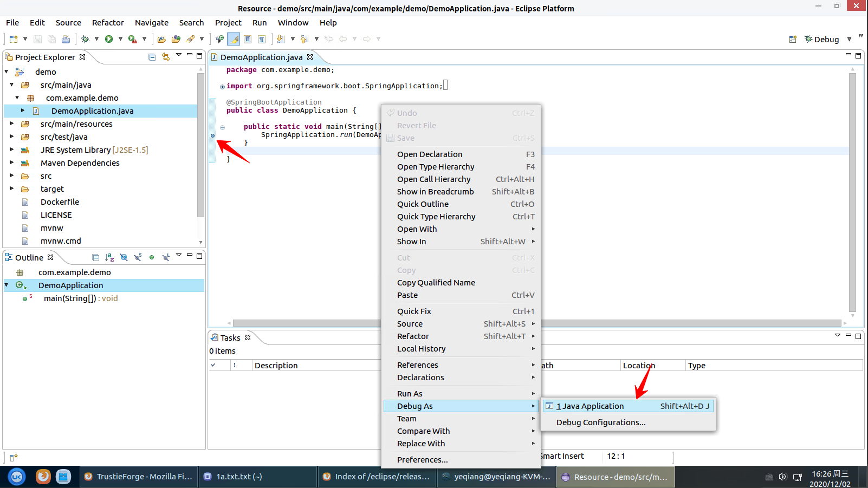Toggle Hide Non-Public Members in Outline
This screenshot has width=868, height=488.
[x=152, y=257]
